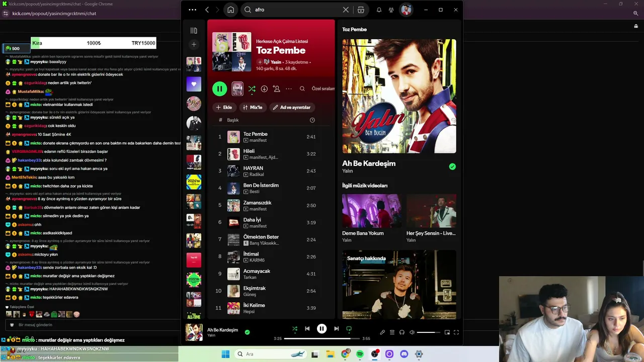Click the Mix'le button

tap(253, 108)
